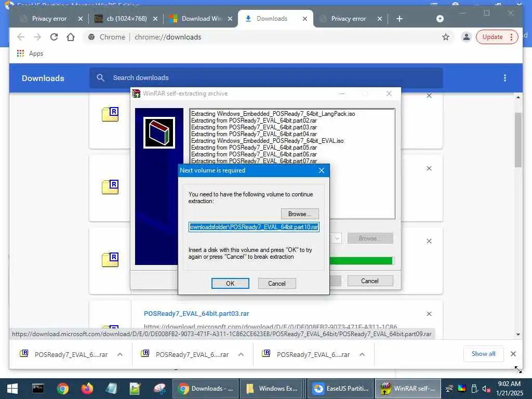Switch to WinRAR self-extractor taskbar button
The height and width of the screenshot is (399, 532).
pos(408,389)
